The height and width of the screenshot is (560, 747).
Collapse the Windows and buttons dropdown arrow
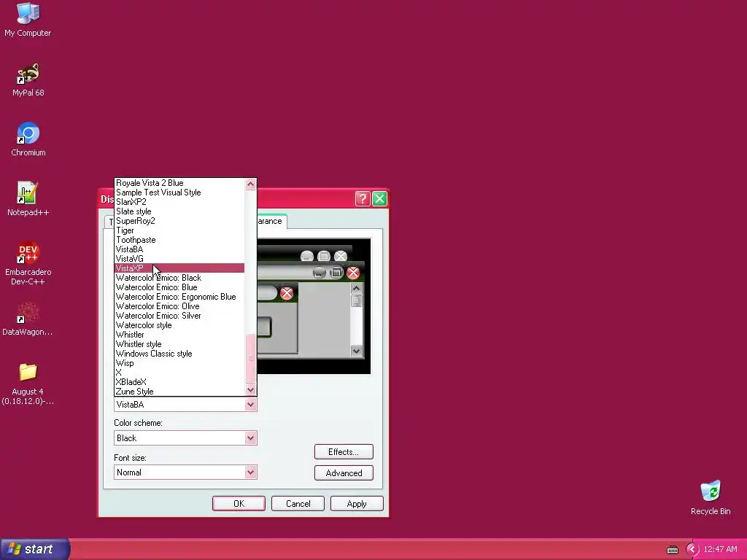(251, 405)
